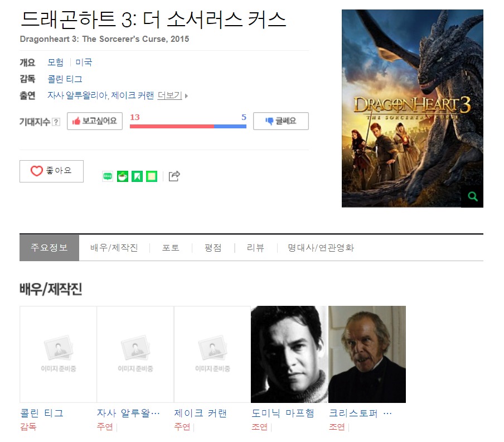The height and width of the screenshot is (442, 504).
Task: Toggle the 좋아요 heart button
Action: click(51, 171)
